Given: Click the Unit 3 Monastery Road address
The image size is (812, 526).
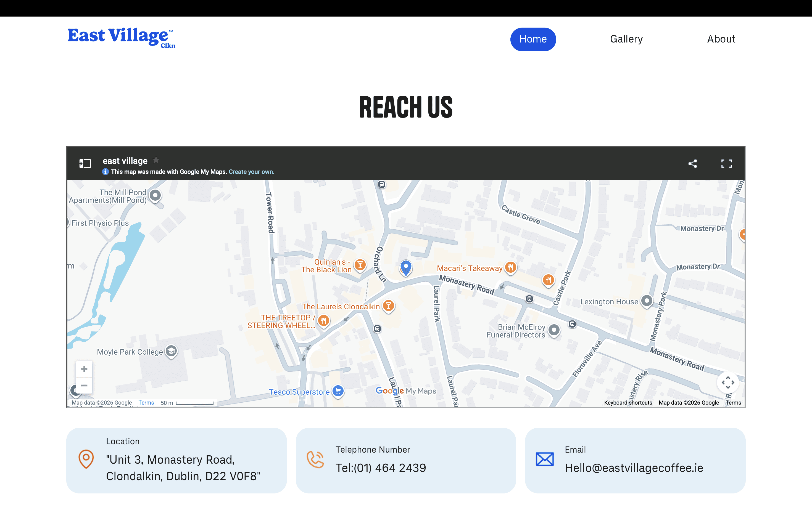Looking at the screenshot, I should (183, 468).
